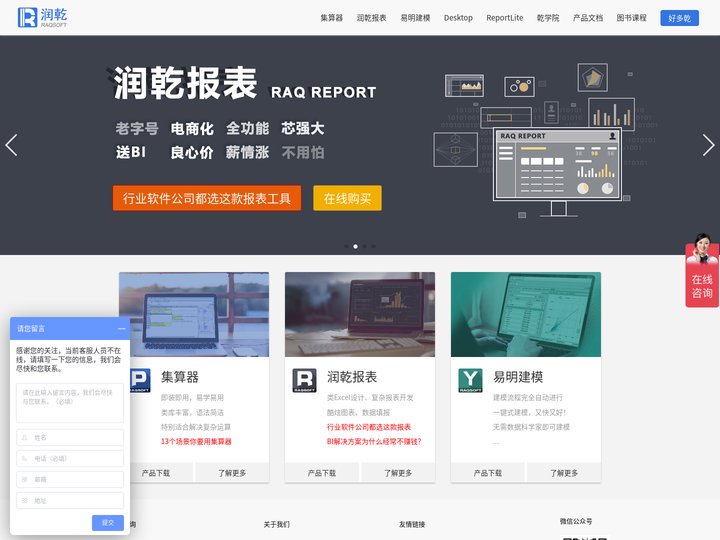The height and width of the screenshot is (540, 720).
Task: Click the 易明建模 Y logo icon
Action: point(470,380)
